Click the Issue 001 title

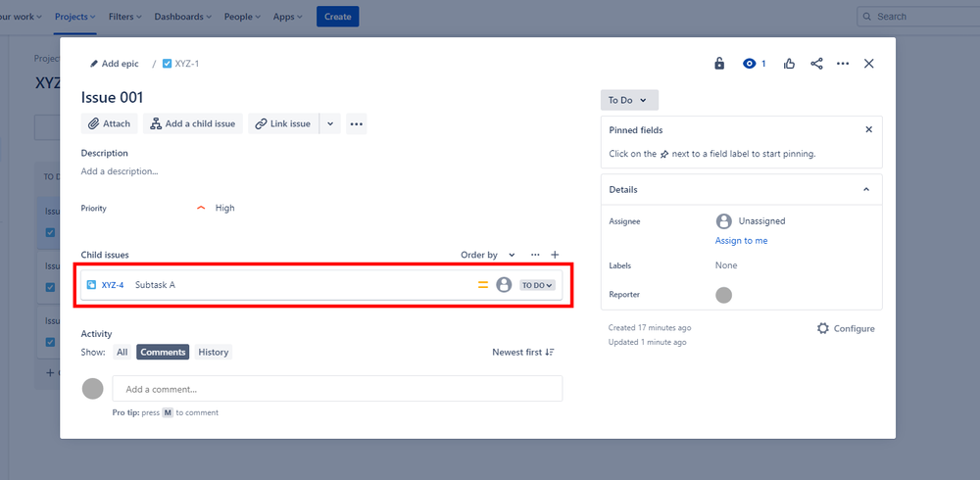coord(113,98)
